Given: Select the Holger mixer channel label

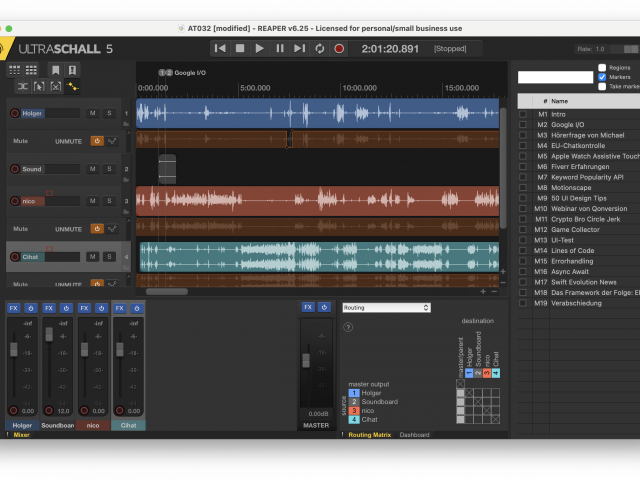Looking at the screenshot, I should 22,425.
